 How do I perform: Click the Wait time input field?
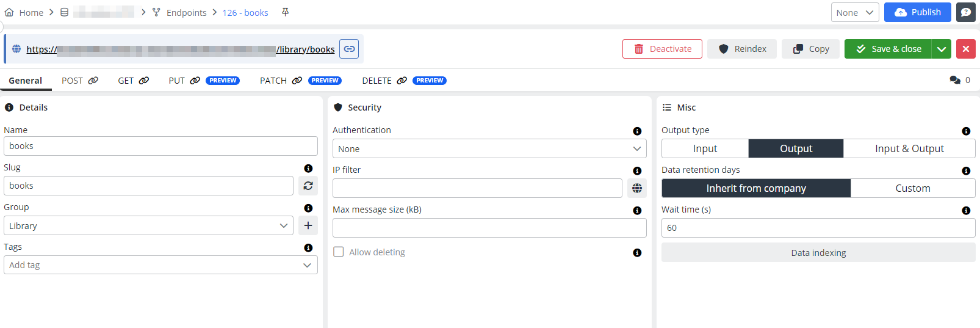818,228
